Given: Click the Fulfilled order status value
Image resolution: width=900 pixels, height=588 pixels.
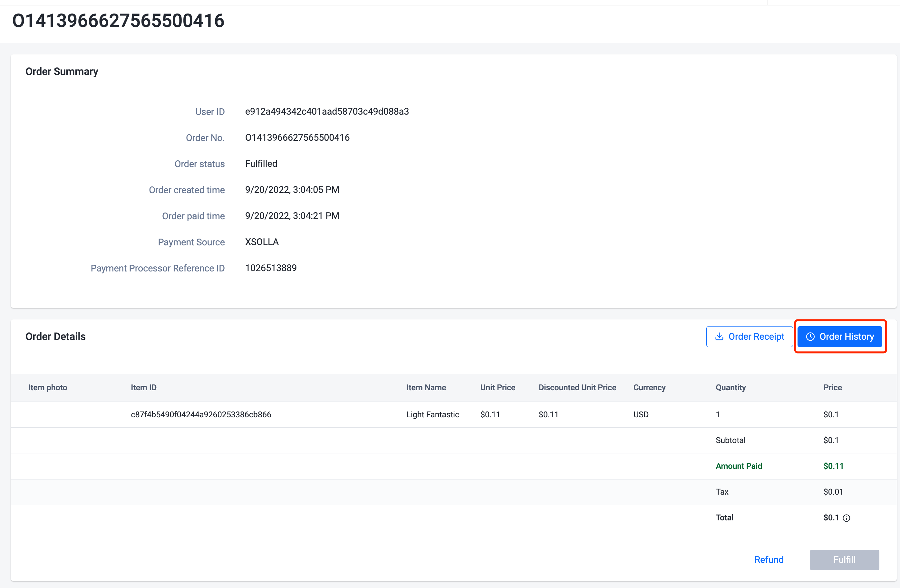Looking at the screenshot, I should [x=261, y=164].
